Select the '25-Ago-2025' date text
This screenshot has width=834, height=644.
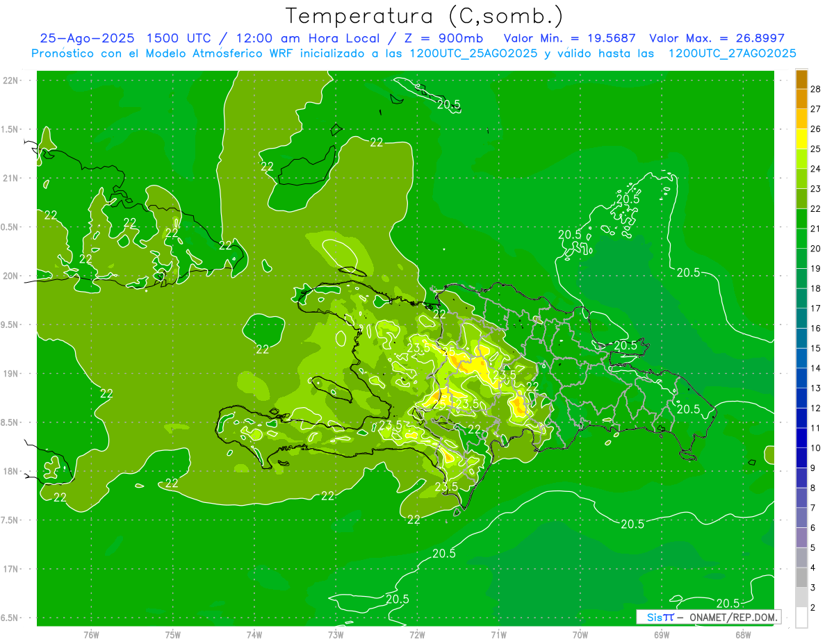click(88, 38)
